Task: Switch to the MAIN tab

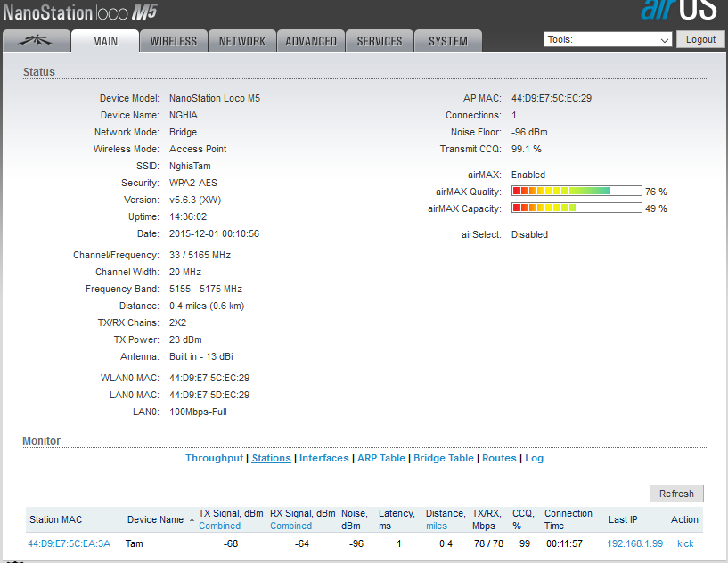Action: (x=105, y=41)
